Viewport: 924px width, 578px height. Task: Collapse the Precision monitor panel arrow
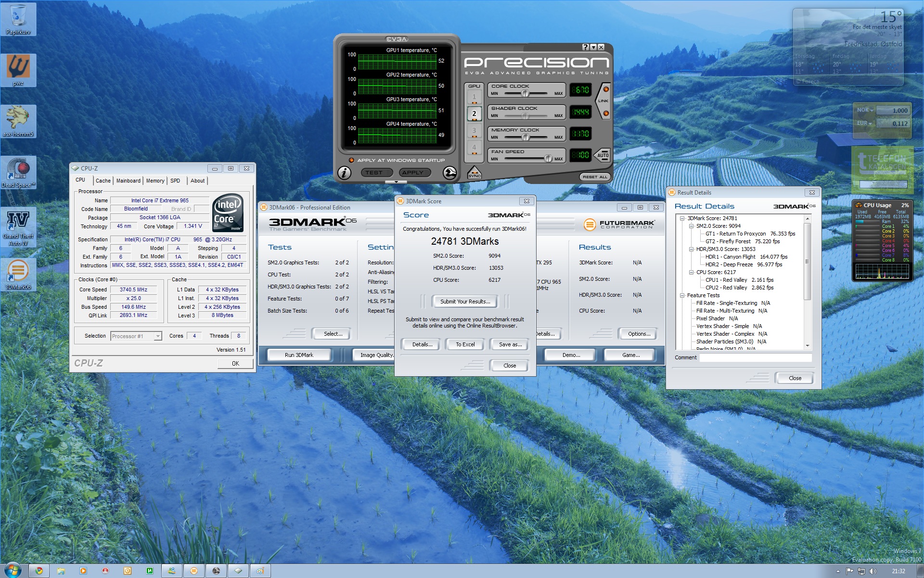(396, 182)
